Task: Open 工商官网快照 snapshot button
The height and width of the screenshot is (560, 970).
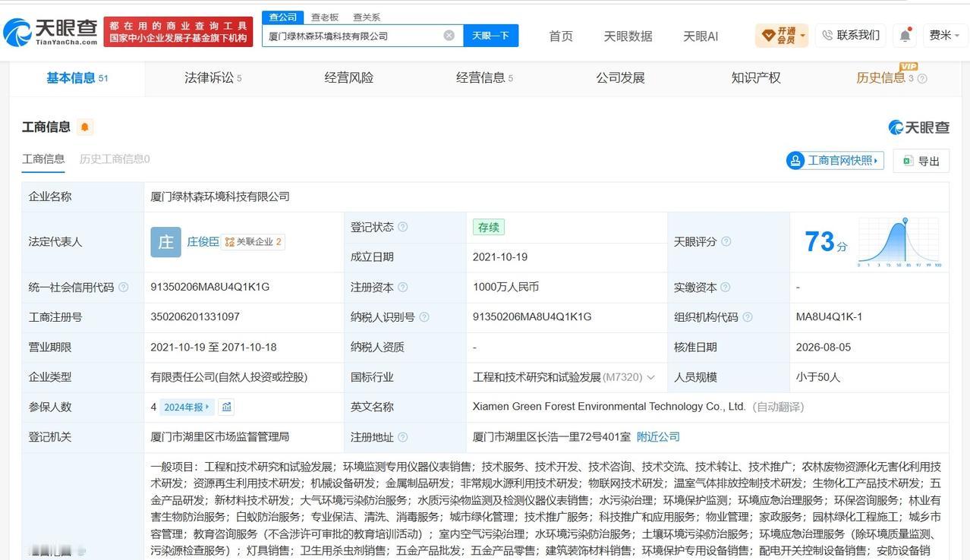Action: click(835, 160)
